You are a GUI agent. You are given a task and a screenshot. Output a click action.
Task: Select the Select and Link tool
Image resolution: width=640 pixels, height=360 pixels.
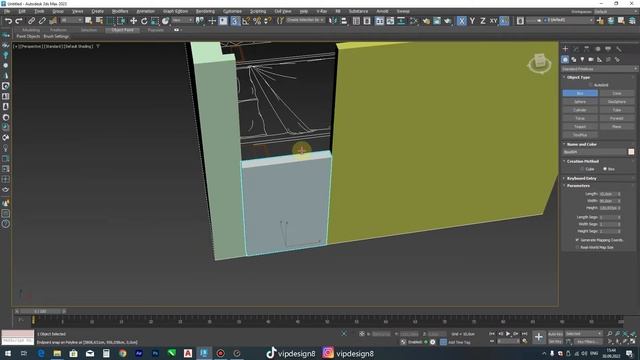[31, 21]
